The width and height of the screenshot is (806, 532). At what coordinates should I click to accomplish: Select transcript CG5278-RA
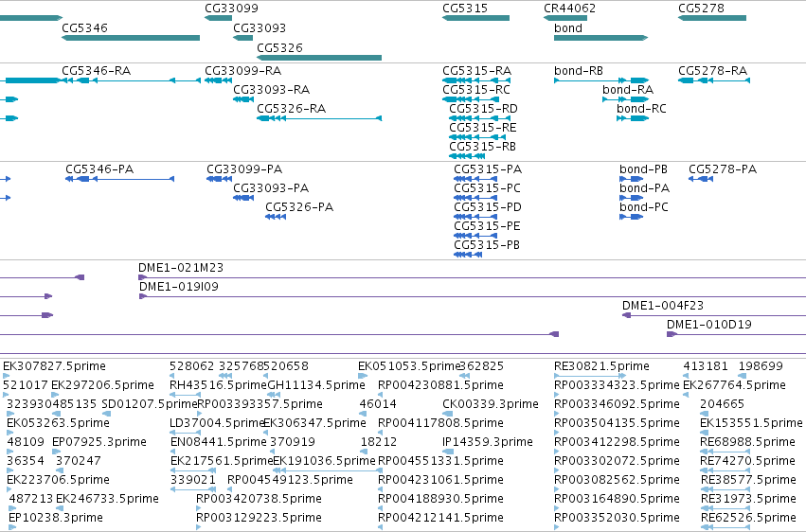[714, 80]
